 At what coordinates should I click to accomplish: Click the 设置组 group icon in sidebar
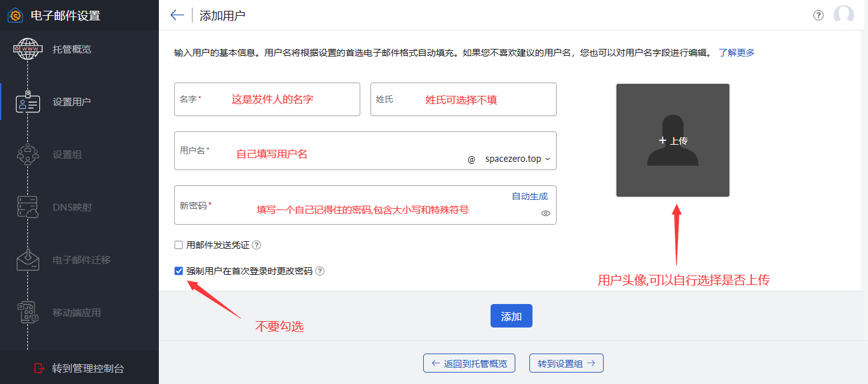pos(27,155)
